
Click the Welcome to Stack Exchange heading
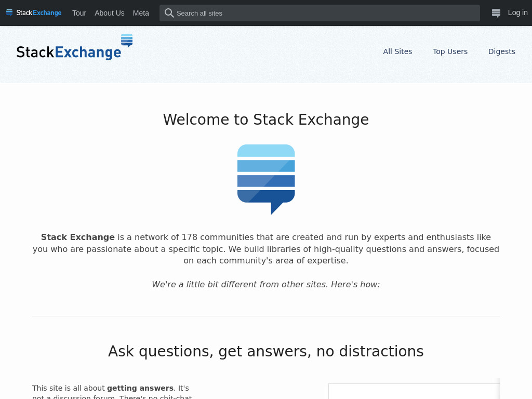pos(266,119)
